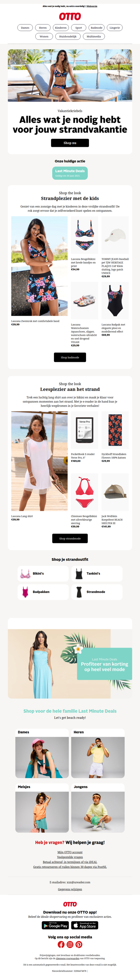Open the Bikini's category tile
This screenshot has width=140, height=980.
43,573
